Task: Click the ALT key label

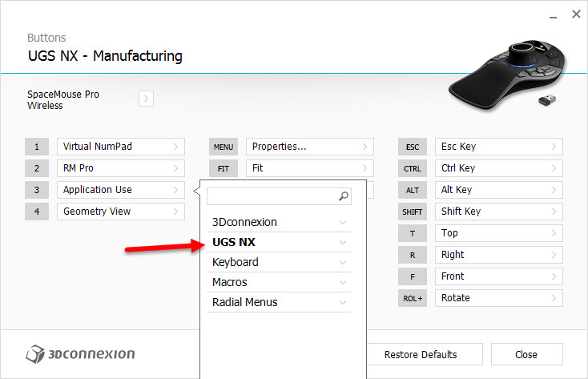Action: click(x=413, y=190)
